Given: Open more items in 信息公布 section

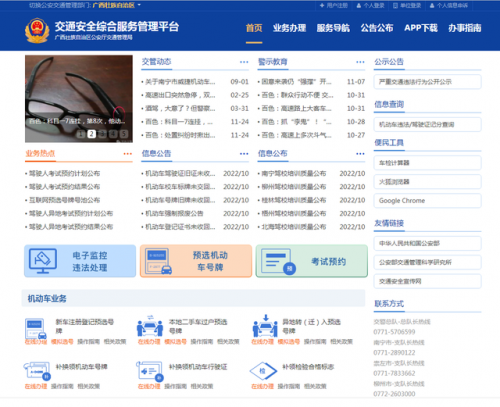Looking at the screenshot, I should (x=360, y=154).
